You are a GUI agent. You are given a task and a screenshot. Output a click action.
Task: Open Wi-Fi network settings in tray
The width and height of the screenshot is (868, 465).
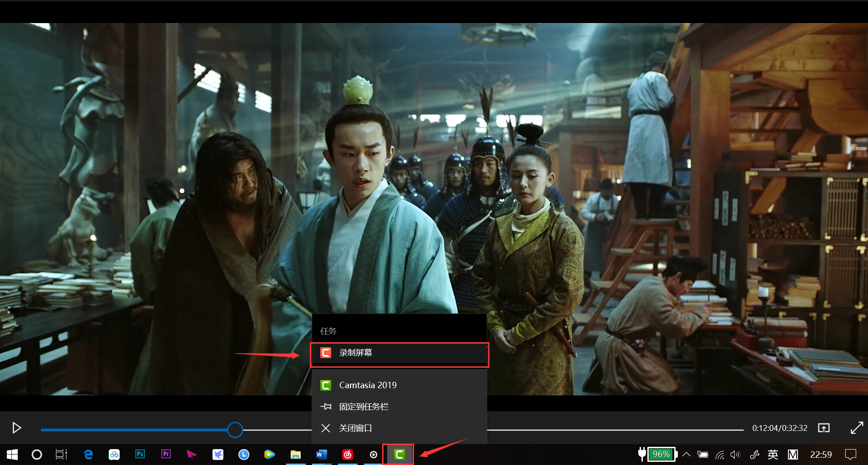point(720,455)
